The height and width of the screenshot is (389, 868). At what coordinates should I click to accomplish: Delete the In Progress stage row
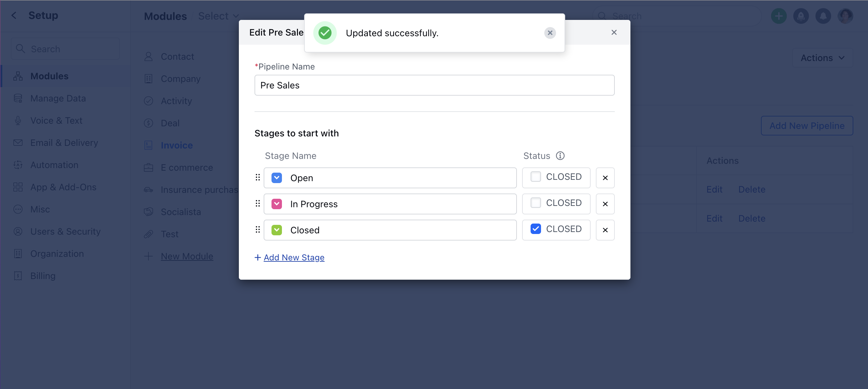605,204
